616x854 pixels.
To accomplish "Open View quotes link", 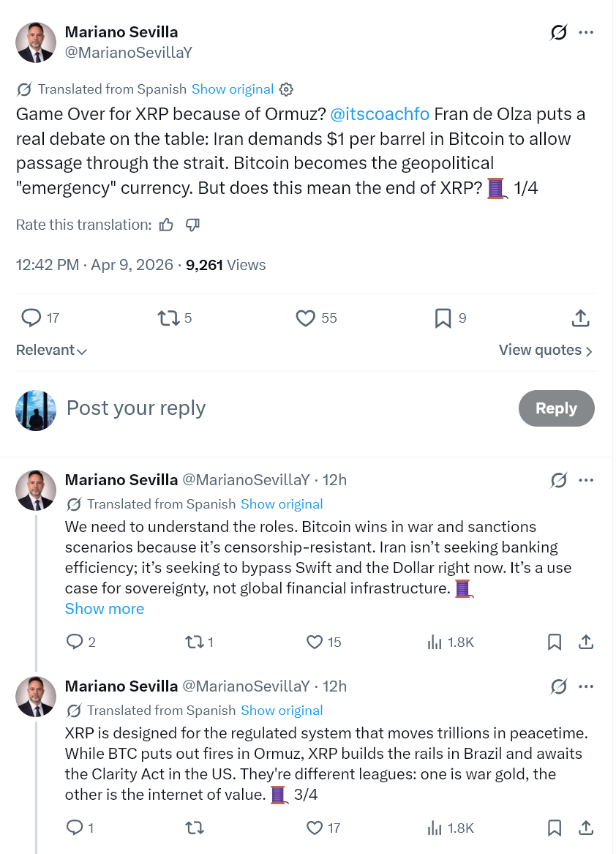I will (x=545, y=351).
